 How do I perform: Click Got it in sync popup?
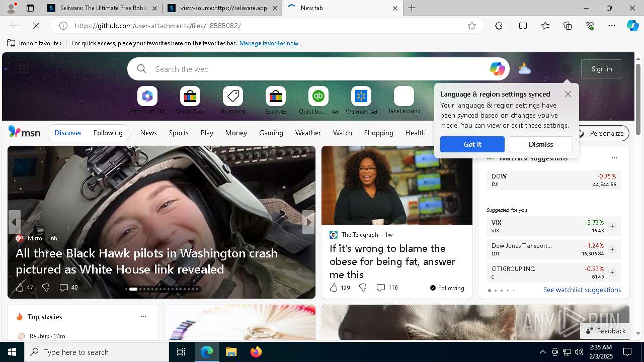pos(472,144)
